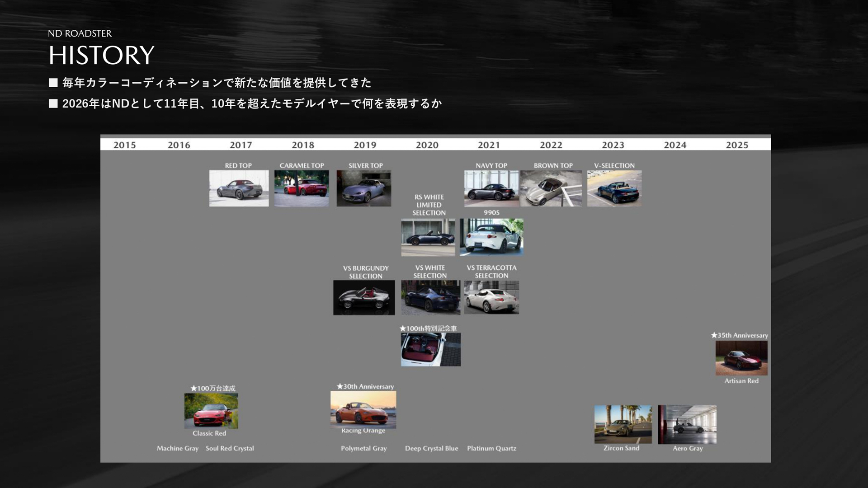
Task: Select the 100th特別記念車 interior photo
Action: coord(431,350)
